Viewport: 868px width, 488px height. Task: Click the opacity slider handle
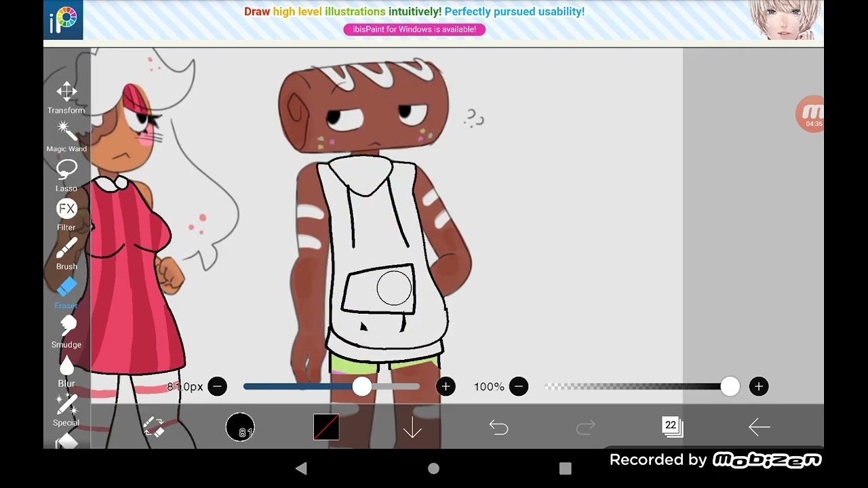click(730, 386)
